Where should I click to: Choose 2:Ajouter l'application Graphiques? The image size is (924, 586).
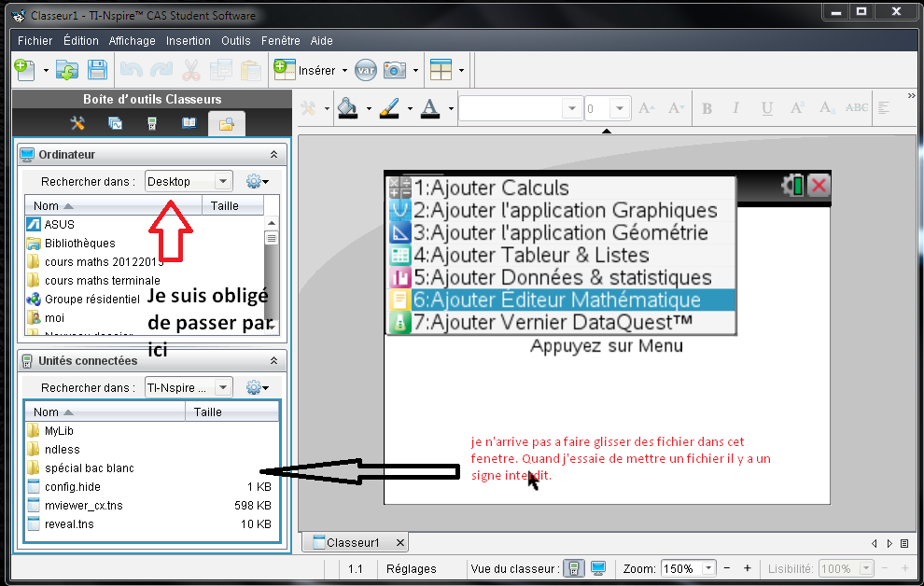coord(561,210)
